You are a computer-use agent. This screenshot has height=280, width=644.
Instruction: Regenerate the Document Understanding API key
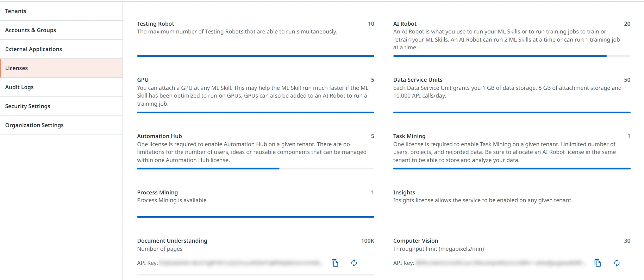[x=354, y=263]
